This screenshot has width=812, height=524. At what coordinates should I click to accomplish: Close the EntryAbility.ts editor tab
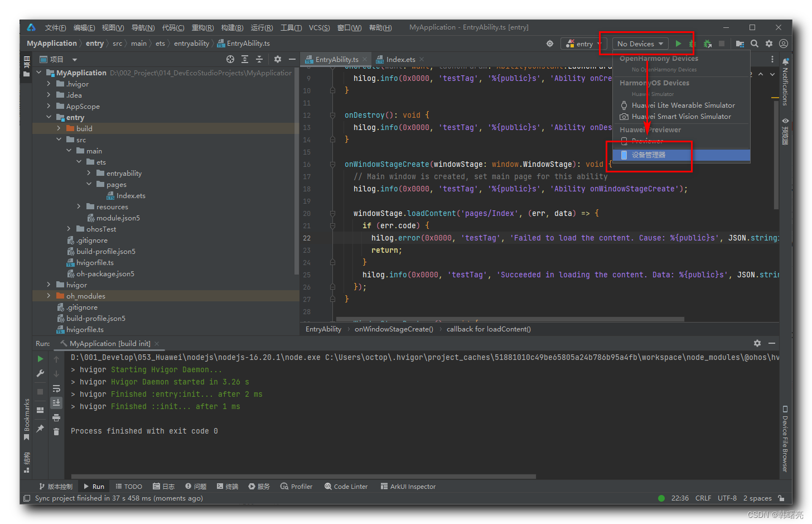click(365, 59)
